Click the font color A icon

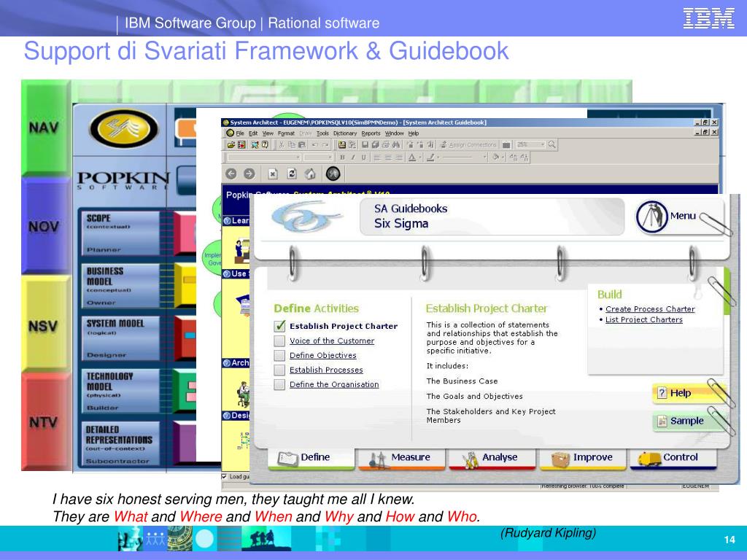coord(412,157)
